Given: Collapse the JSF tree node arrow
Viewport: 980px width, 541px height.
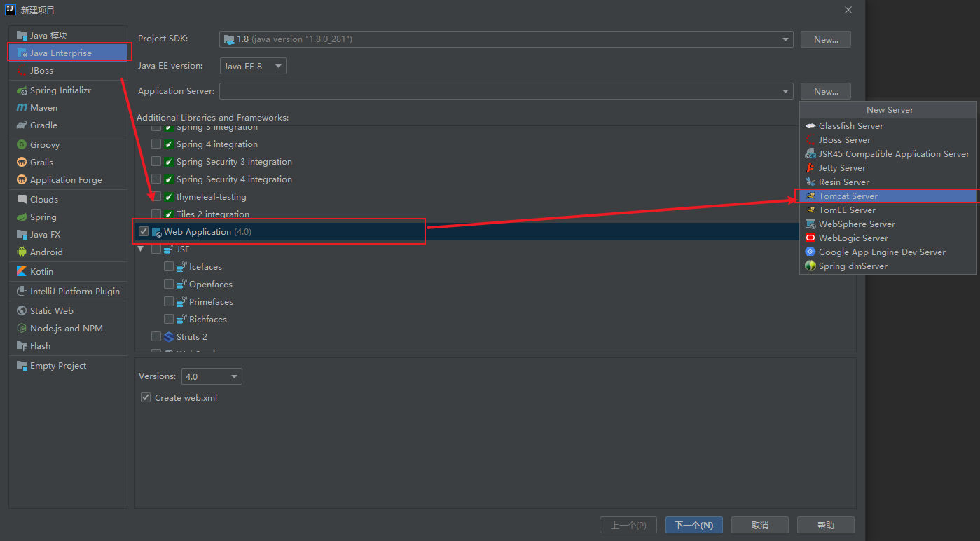Looking at the screenshot, I should 142,249.
